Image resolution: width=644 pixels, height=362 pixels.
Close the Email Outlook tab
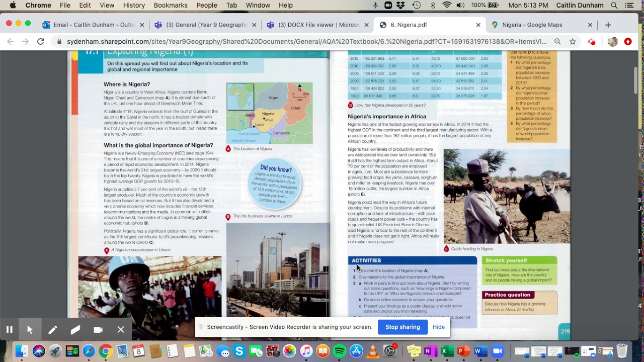tap(142, 25)
